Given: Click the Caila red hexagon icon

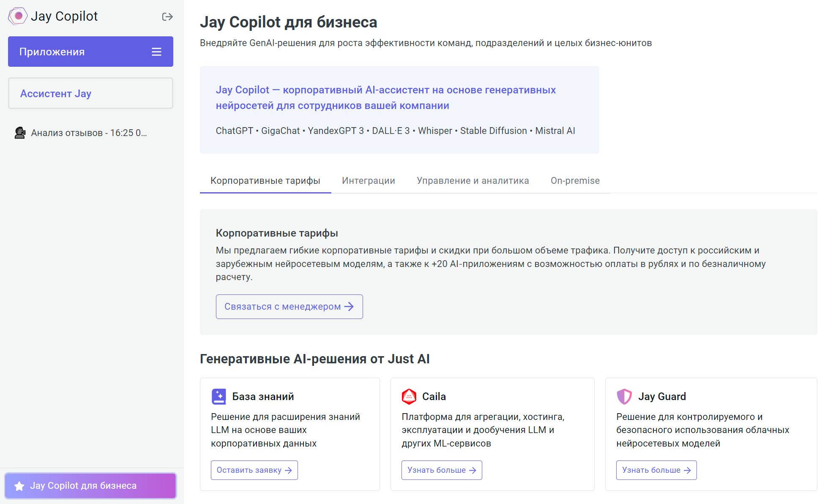Looking at the screenshot, I should pos(409,396).
